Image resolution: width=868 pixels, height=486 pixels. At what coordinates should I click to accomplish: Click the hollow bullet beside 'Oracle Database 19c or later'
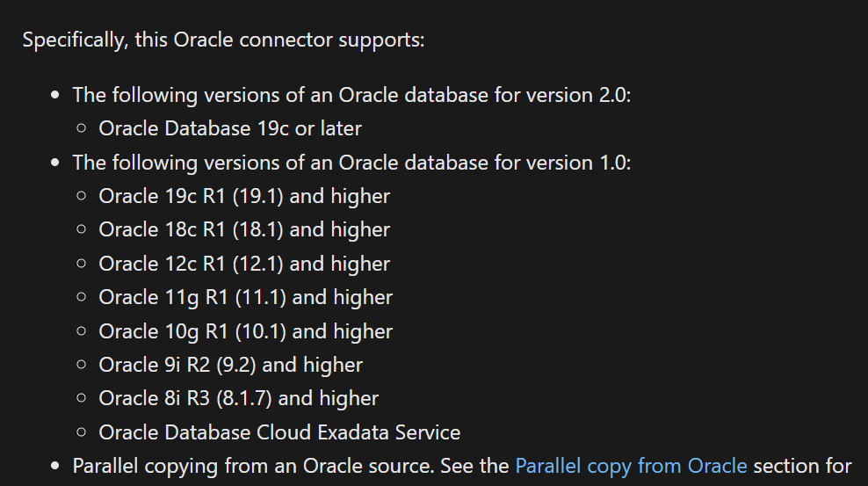(x=82, y=128)
